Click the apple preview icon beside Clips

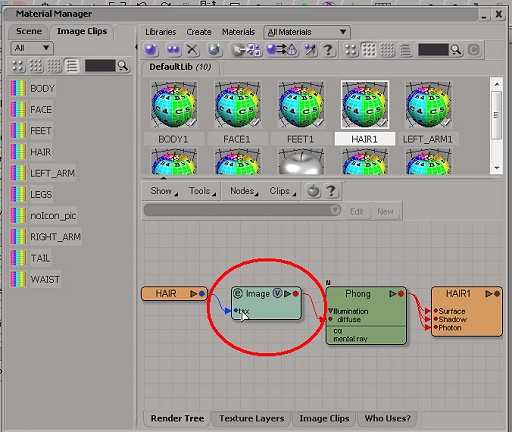313,191
